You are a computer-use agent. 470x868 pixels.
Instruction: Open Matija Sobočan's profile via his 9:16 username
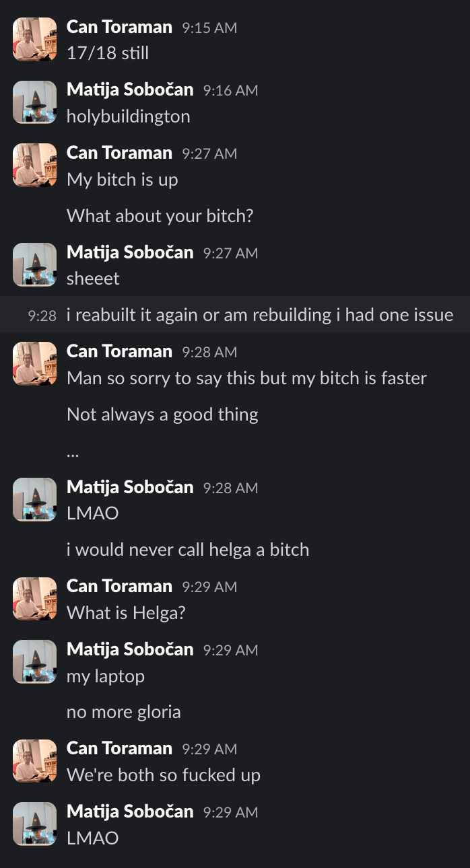click(130, 89)
